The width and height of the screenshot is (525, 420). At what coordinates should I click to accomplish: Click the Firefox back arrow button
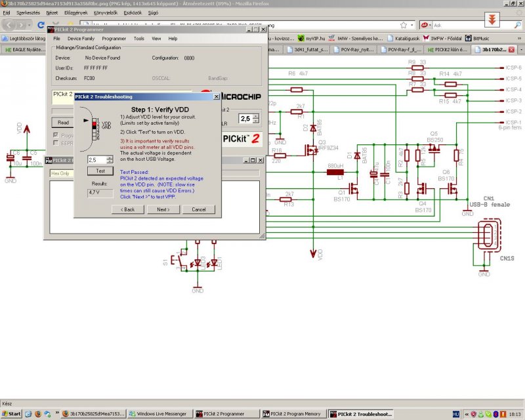9,25
